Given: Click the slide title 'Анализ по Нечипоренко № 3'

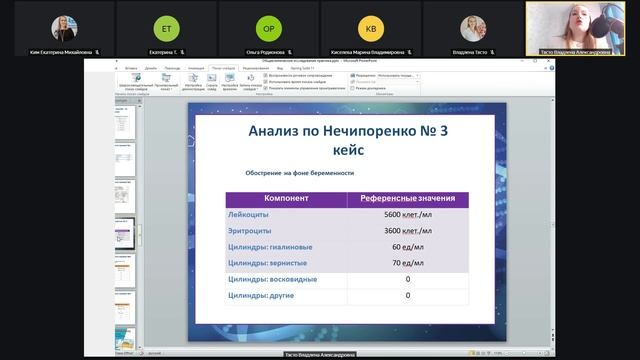Looking at the screenshot, I should tap(348, 131).
